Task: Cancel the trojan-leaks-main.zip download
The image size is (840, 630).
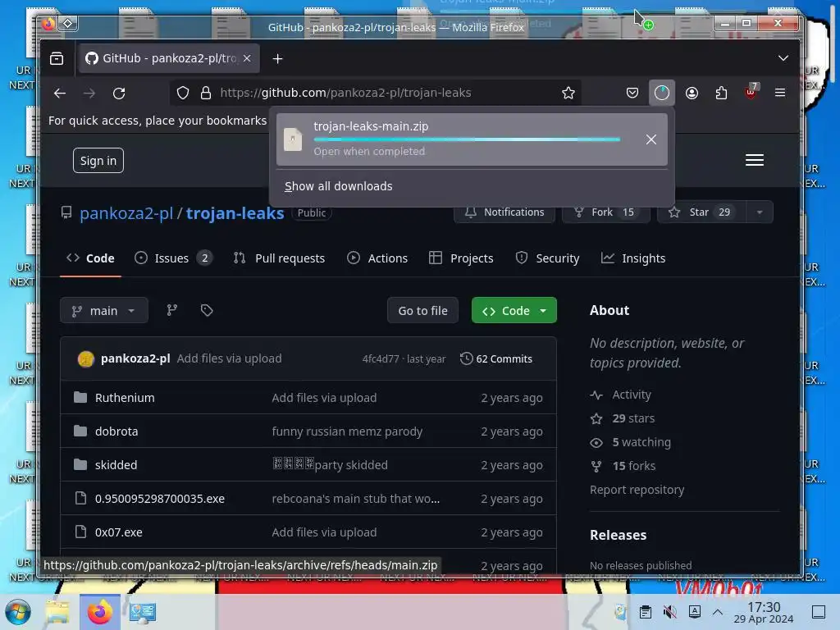Action: coord(651,139)
